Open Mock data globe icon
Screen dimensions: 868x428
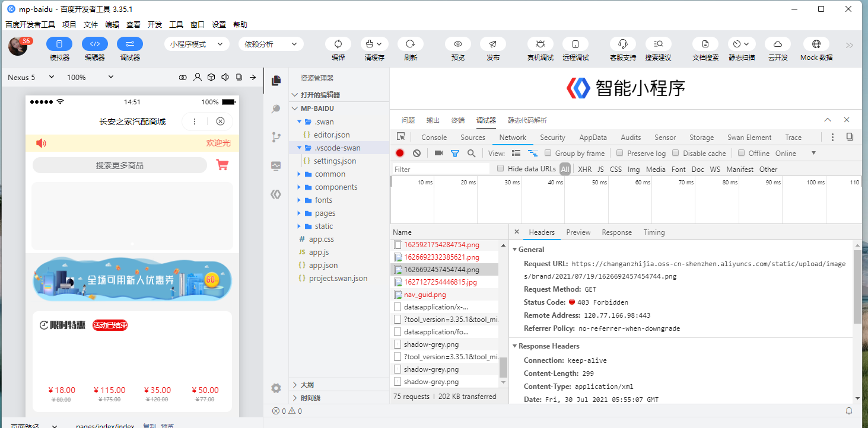[816, 44]
